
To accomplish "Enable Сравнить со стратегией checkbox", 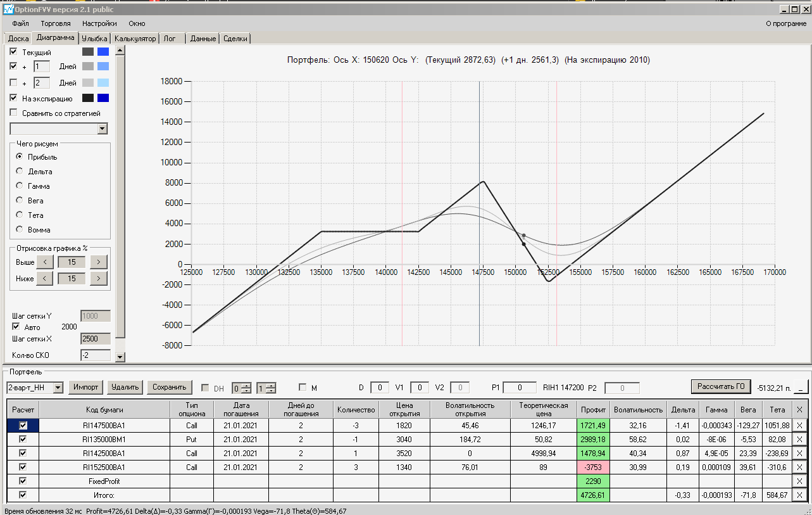I will point(14,113).
